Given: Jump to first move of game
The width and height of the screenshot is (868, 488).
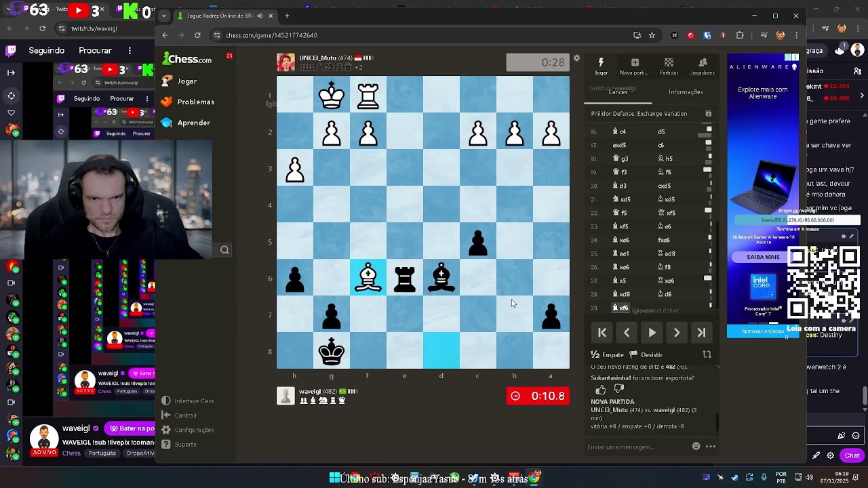Looking at the screenshot, I should [x=602, y=333].
